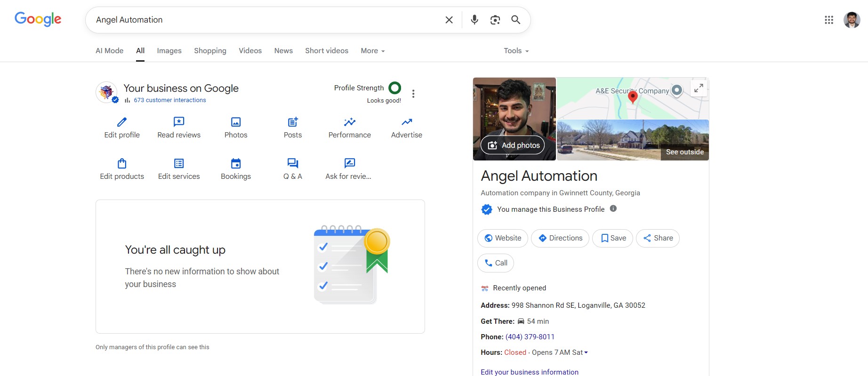Click the address 998 Shannon Rd SE text
Viewport: 868px width, 376px height.
click(579, 305)
